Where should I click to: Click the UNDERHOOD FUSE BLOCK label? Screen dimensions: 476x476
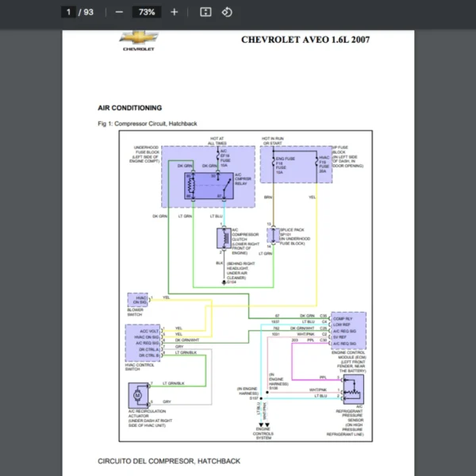point(145,154)
